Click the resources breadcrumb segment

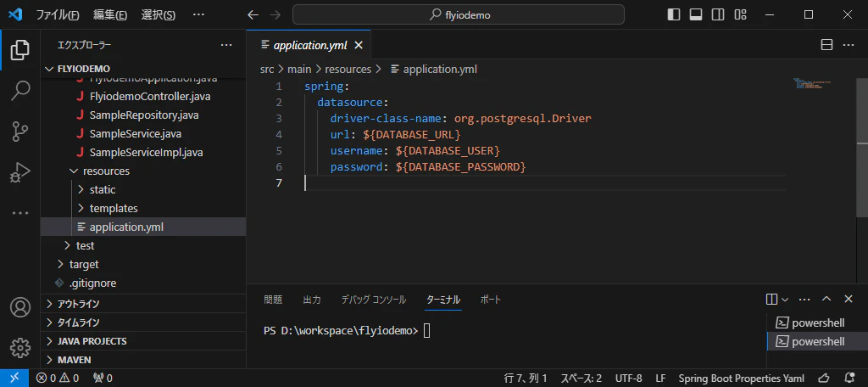click(x=348, y=70)
